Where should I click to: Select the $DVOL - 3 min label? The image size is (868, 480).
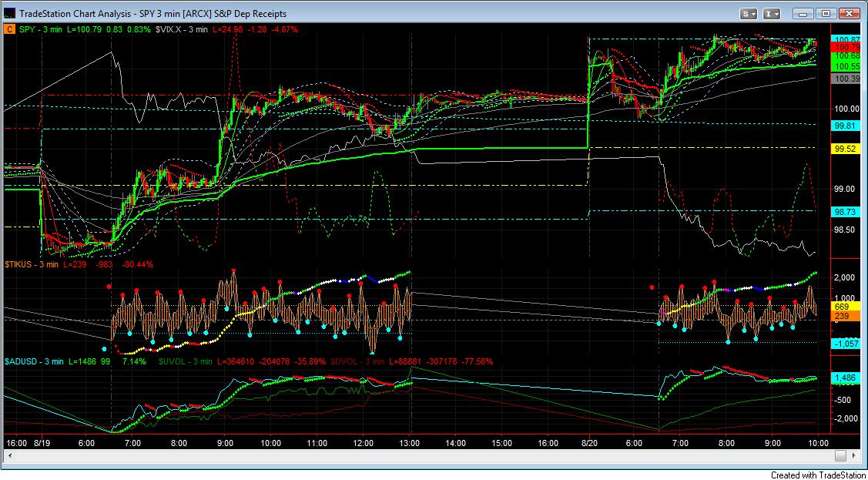click(357, 361)
